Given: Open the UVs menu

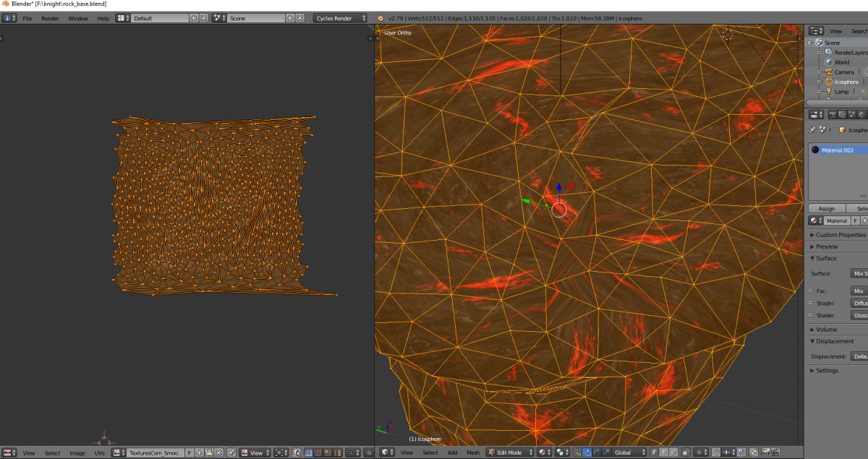Looking at the screenshot, I should pos(100,452).
